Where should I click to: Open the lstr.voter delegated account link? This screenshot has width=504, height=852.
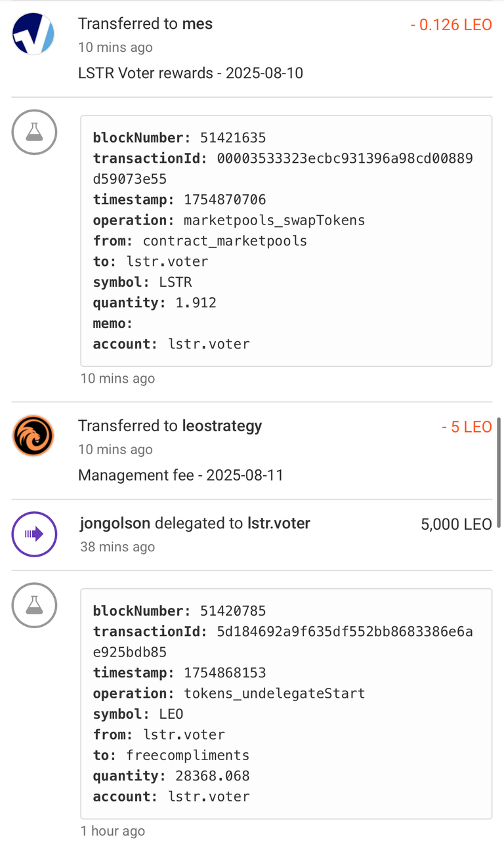(278, 524)
